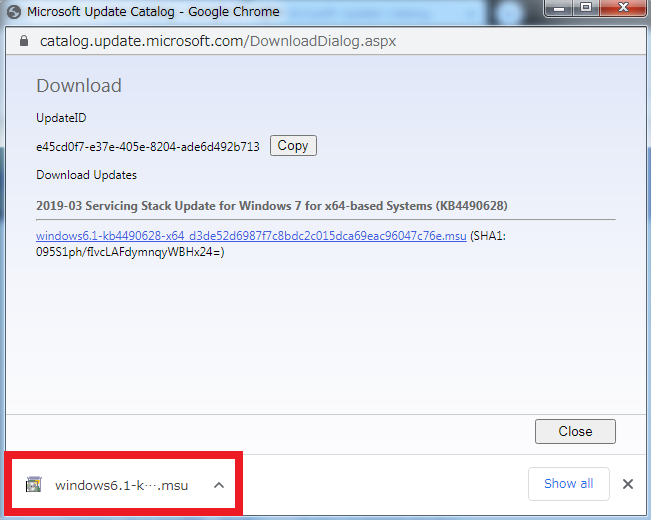The height and width of the screenshot is (520, 651).
Task: Click the UpdateID label
Action: point(61,118)
